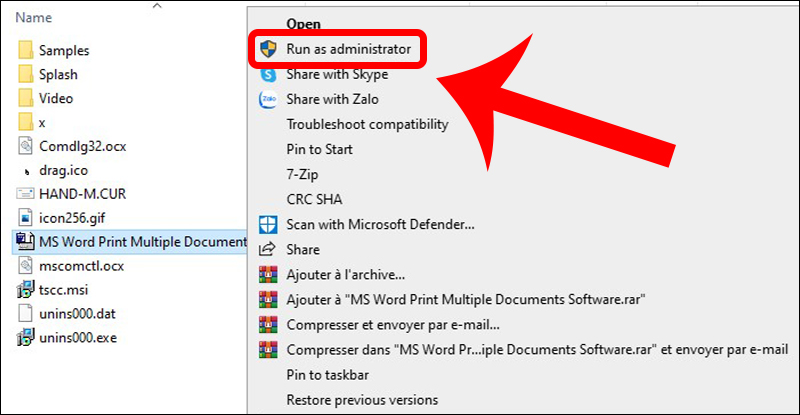This screenshot has height=415, width=800.
Task: Choose Troubleshoot compatibility
Action: (367, 124)
